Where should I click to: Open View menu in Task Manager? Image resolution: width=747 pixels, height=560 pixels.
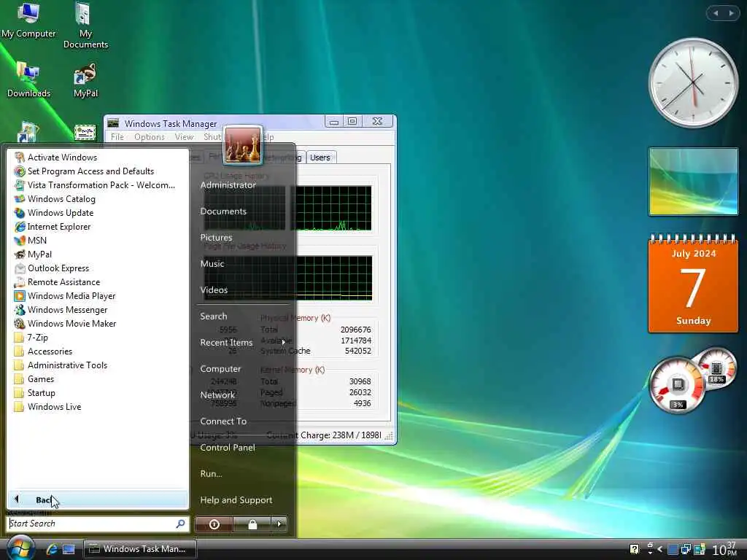pyautogui.click(x=184, y=136)
